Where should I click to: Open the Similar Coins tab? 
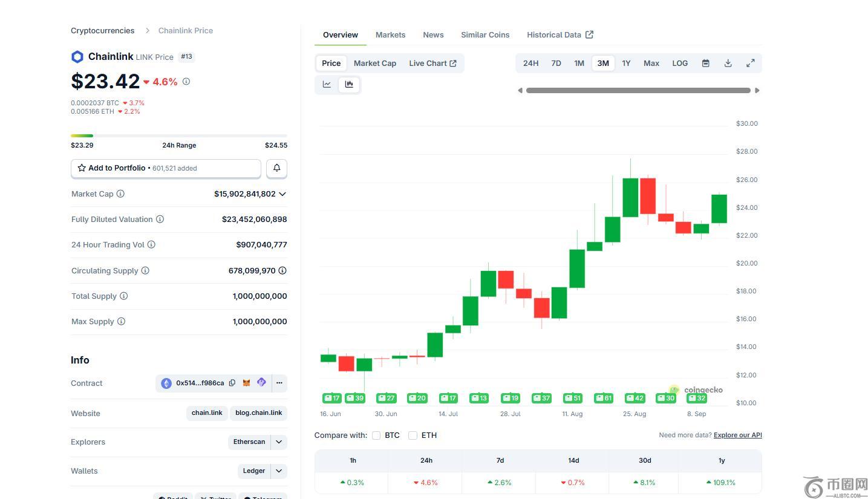pos(485,35)
